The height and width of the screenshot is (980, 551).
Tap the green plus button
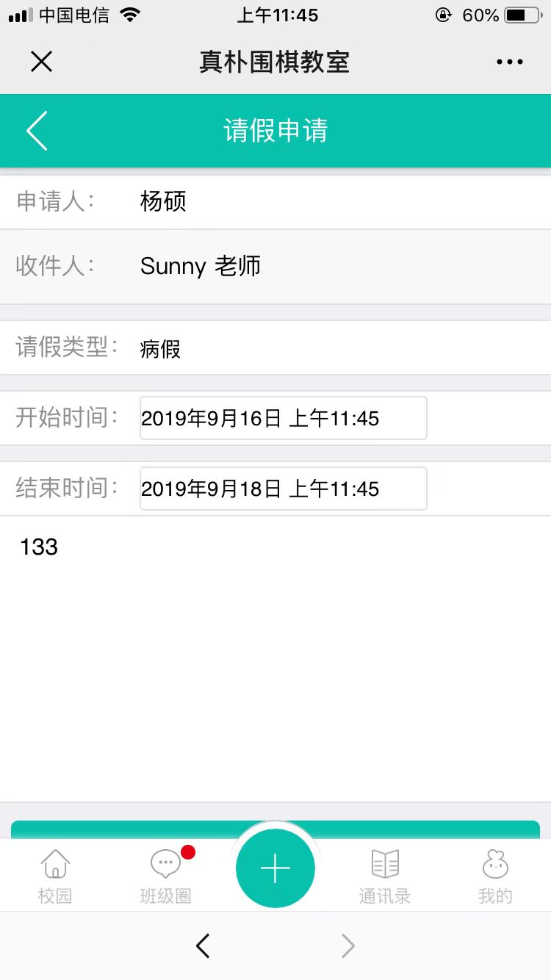pyautogui.click(x=275, y=868)
